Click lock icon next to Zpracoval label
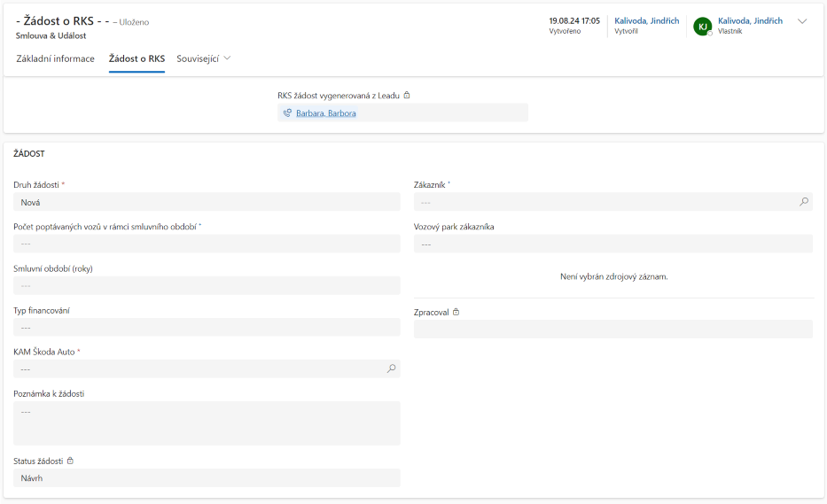Screen dimensions: 827x504 pyautogui.click(x=456, y=312)
